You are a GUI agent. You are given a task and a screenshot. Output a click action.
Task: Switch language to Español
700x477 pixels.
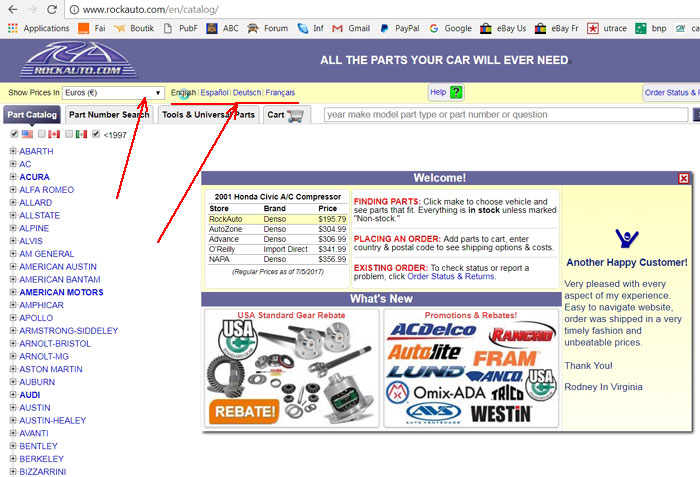[x=214, y=92]
